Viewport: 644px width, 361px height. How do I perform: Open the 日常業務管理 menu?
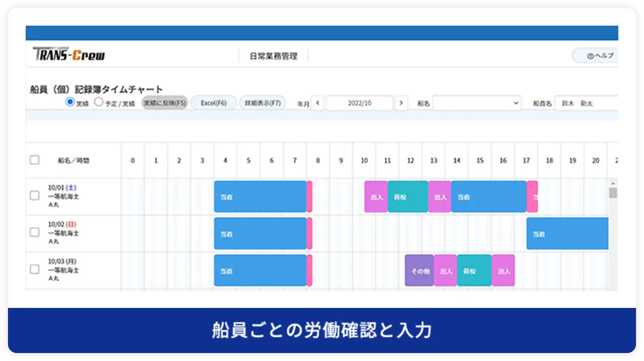[273, 56]
